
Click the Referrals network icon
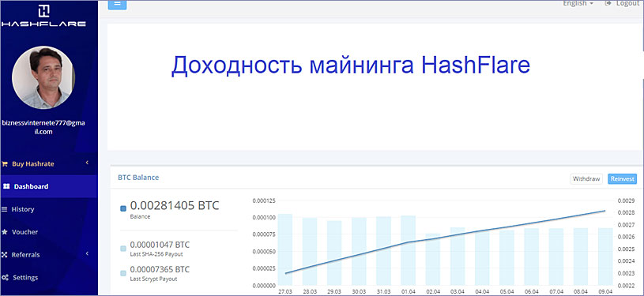5,255
